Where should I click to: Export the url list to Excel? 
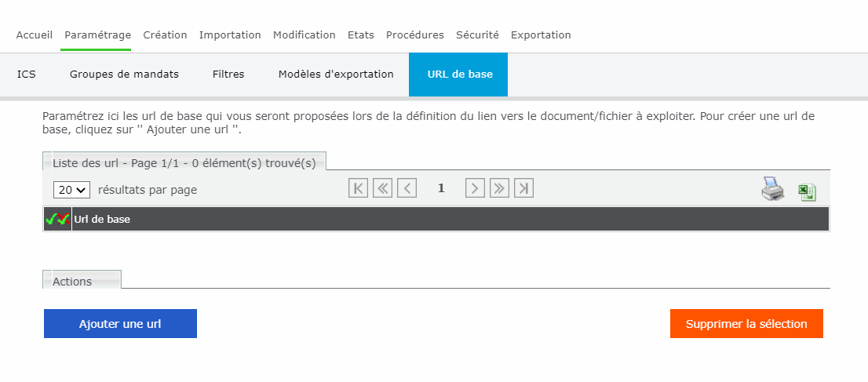pos(807,192)
